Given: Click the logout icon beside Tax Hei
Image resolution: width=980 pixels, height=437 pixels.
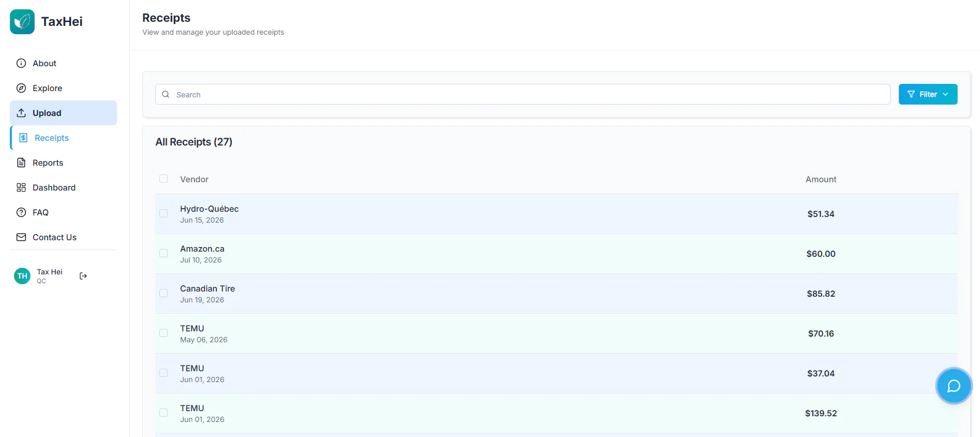Looking at the screenshot, I should click(x=83, y=276).
